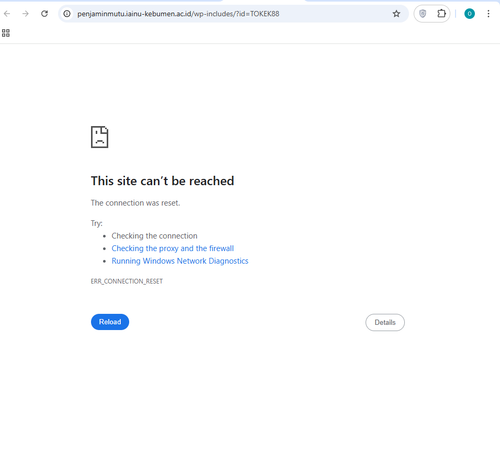Reload the page using the toolbar icon
The height and width of the screenshot is (476, 500).
(x=44, y=14)
